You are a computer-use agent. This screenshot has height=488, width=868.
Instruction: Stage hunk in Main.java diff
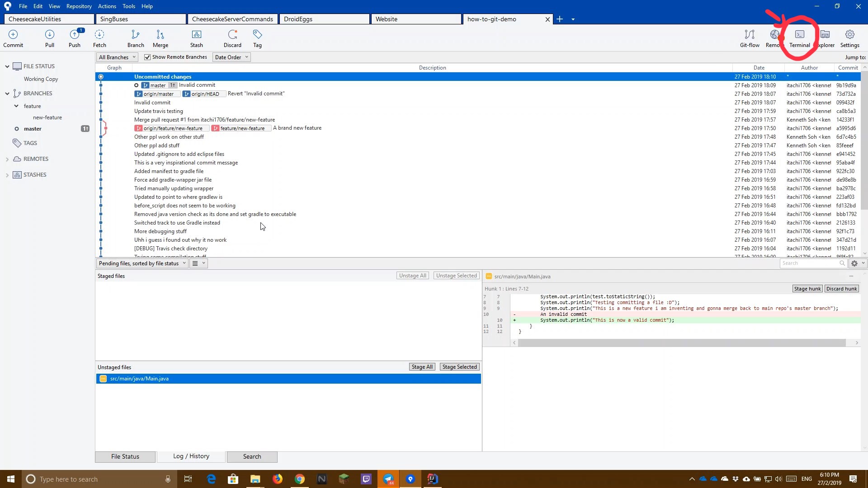tap(807, 288)
